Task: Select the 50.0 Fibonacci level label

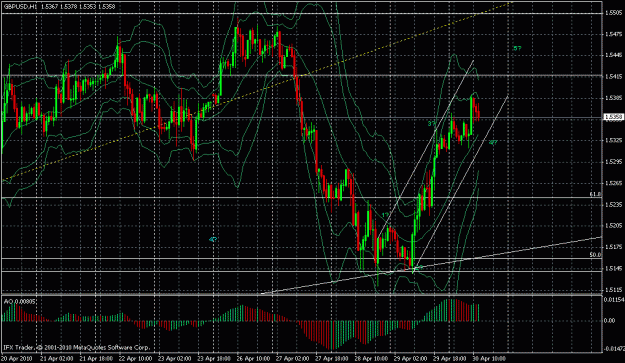Action: [x=595, y=254]
